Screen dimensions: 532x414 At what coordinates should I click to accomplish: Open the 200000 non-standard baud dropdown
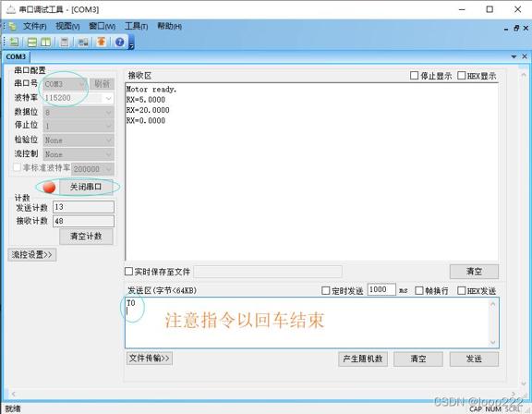[x=93, y=169]
